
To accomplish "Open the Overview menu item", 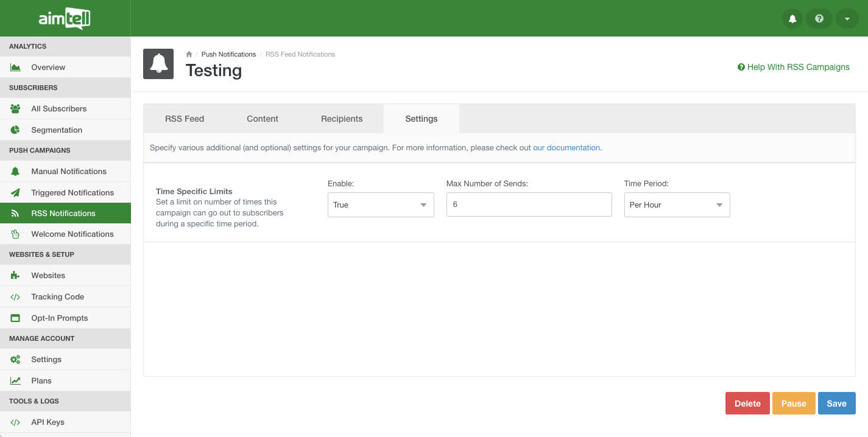I will (65, 68).
